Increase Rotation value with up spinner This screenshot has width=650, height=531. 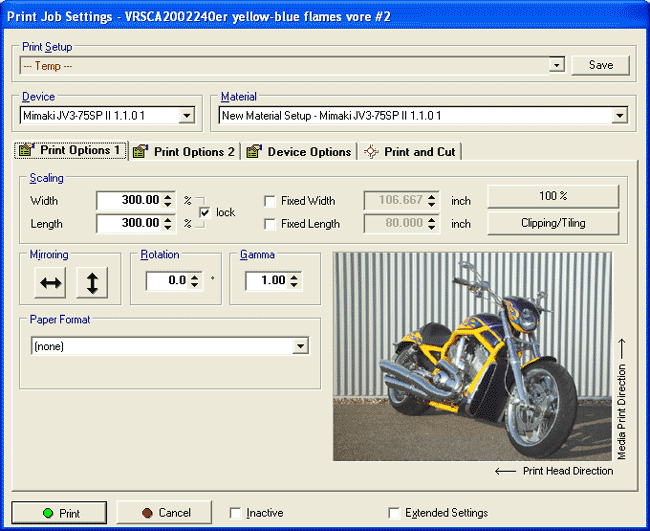(196, 276)
